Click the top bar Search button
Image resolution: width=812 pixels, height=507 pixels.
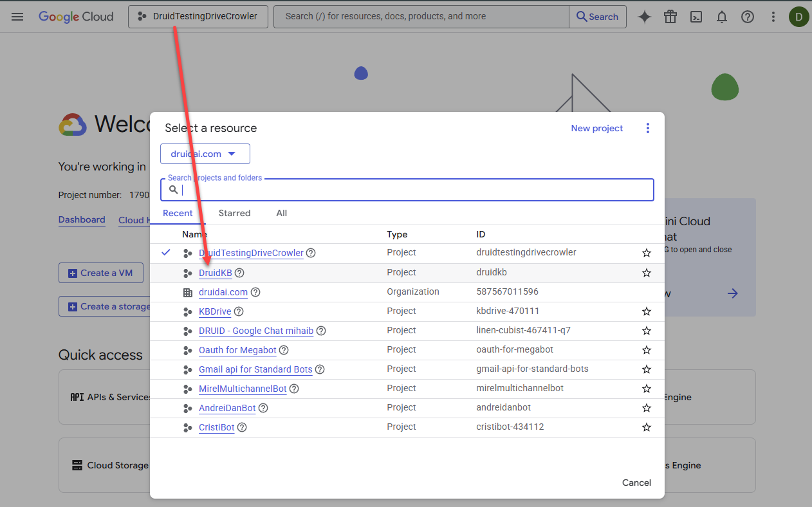pyautogui.click(x=598, y=17)
